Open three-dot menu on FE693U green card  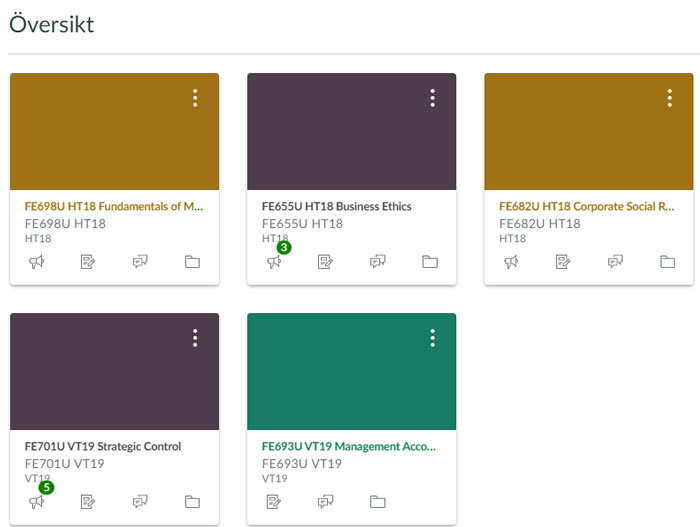coord(432,338)
